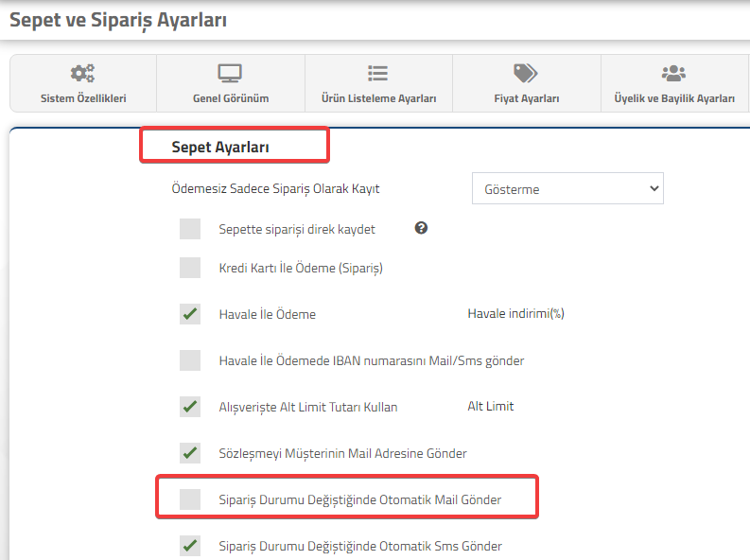Click the Havale indirimi(%) label
Image resolution: width=750 pixels, height=560 pixels.
pyautogui.click(x=515, y=313)
